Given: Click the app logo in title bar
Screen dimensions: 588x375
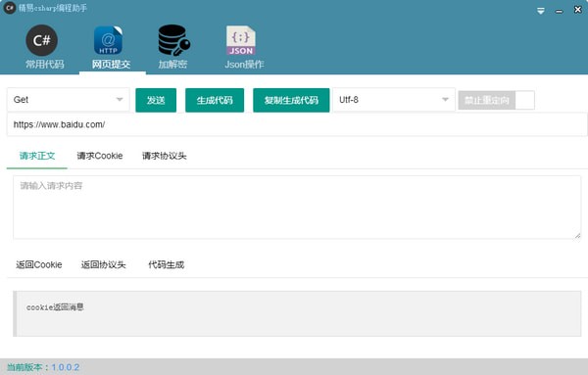Looking at the screenshot, I should pyautogui.click(x=10, y=8).
